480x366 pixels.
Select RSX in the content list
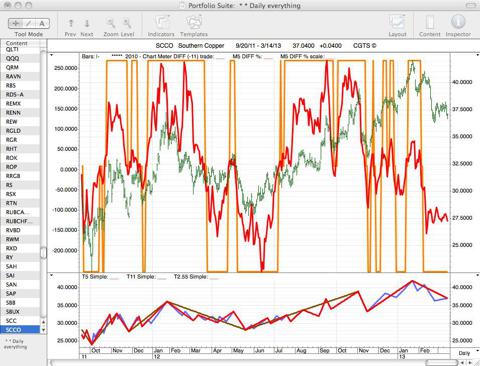20,194
